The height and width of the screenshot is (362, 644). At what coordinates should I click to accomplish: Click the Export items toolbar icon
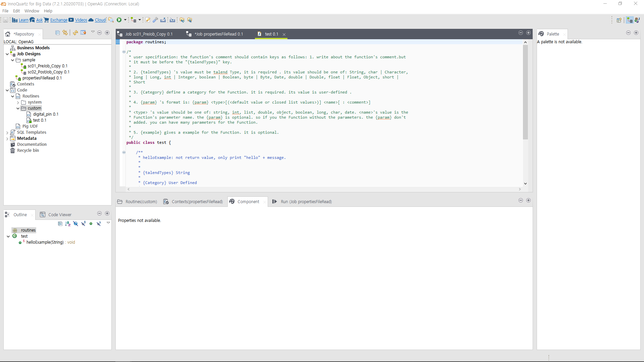(x=163, y=20)
